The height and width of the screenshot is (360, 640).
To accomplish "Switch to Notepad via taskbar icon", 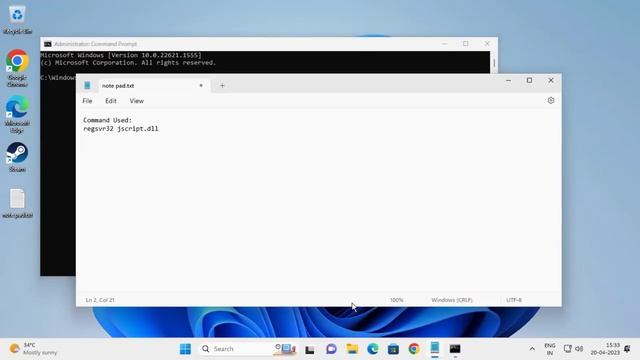I will (435, 348).
